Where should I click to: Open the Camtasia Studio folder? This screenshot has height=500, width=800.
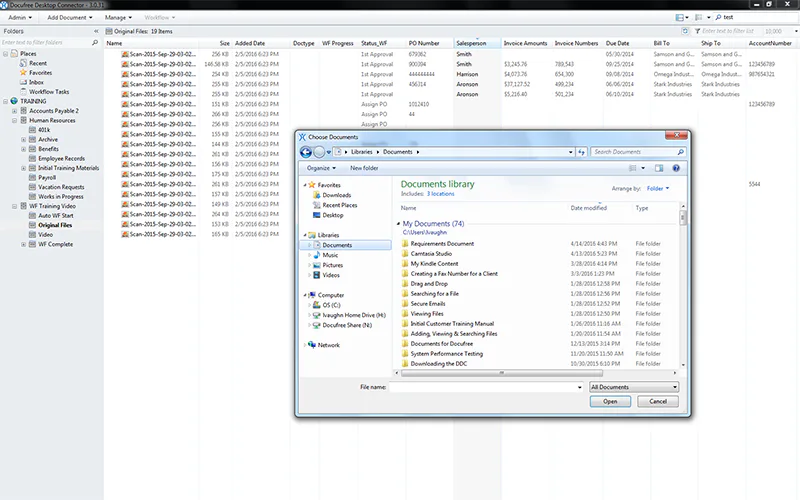coord(431,254)
